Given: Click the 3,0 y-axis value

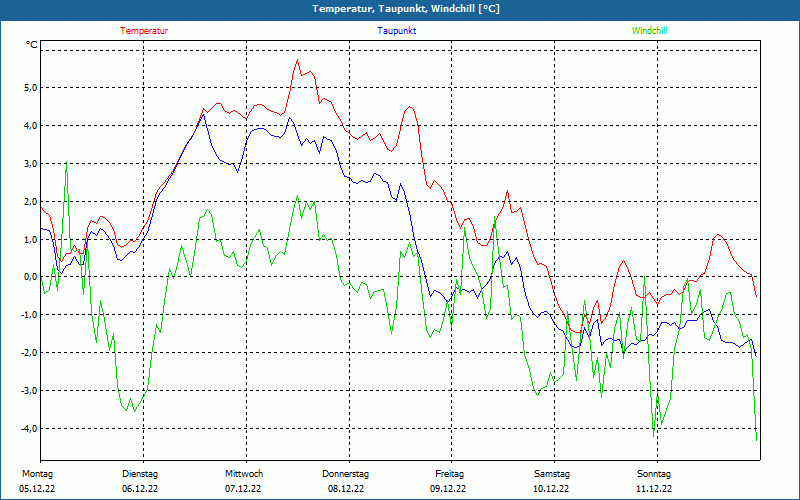Looking at the screenshot, I should [31, 164].
